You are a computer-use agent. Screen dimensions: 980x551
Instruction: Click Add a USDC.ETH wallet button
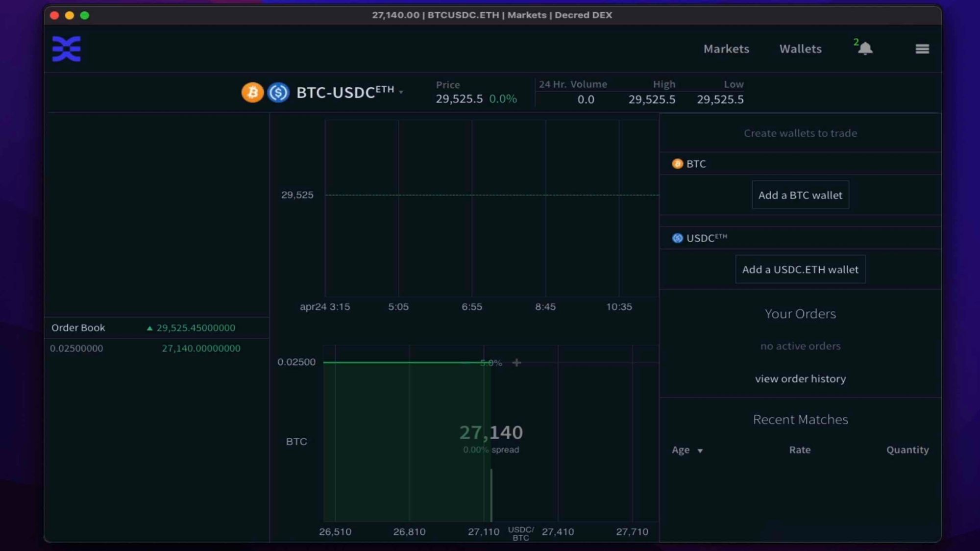tap(800, 269)
